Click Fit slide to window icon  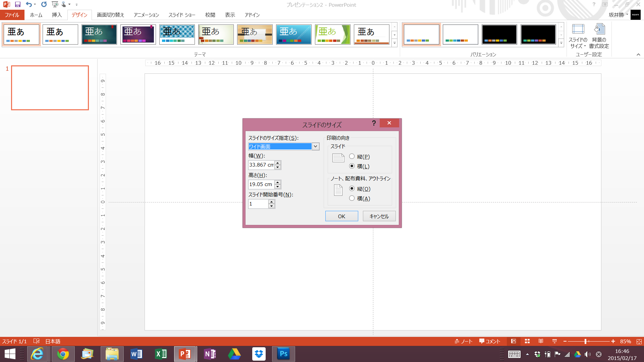click(639, 341)
